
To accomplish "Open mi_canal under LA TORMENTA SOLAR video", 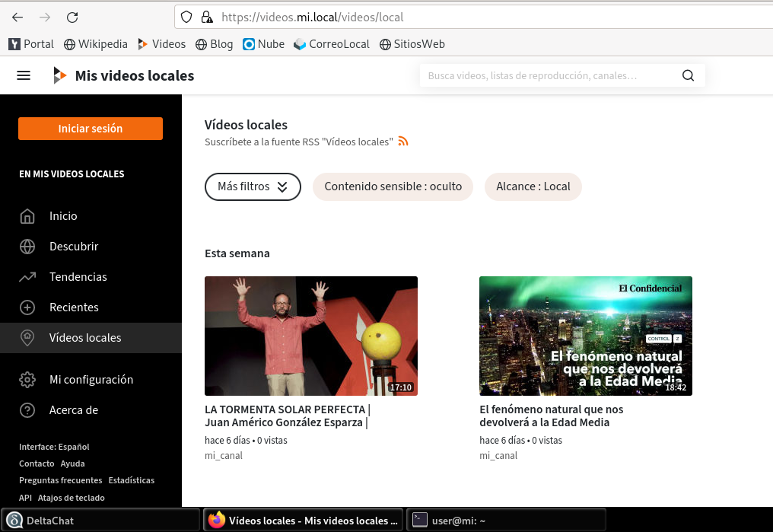I will [x=224, y=456].
